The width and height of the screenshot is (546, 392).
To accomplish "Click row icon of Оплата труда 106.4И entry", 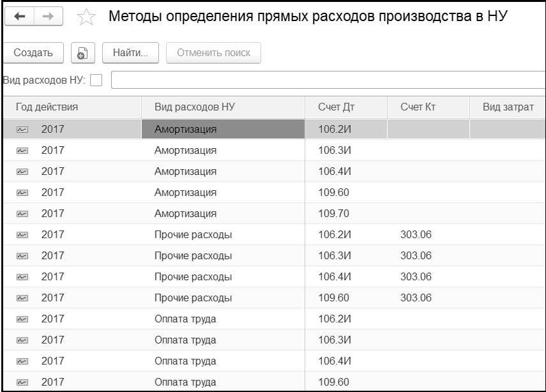I will tap(22, 361).
